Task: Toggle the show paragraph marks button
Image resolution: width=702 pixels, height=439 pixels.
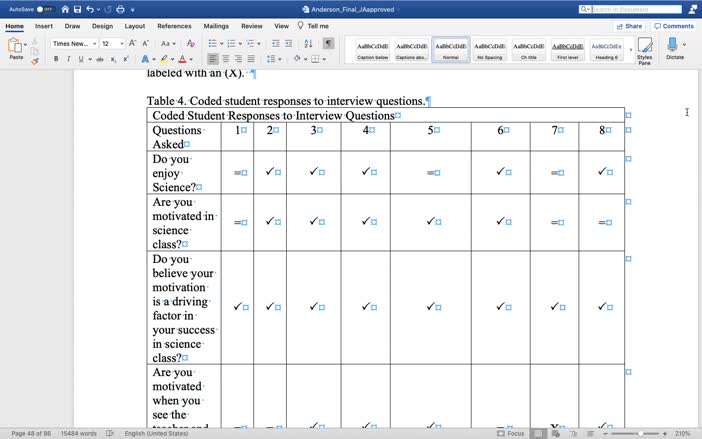Action: (x=328, y=44)
